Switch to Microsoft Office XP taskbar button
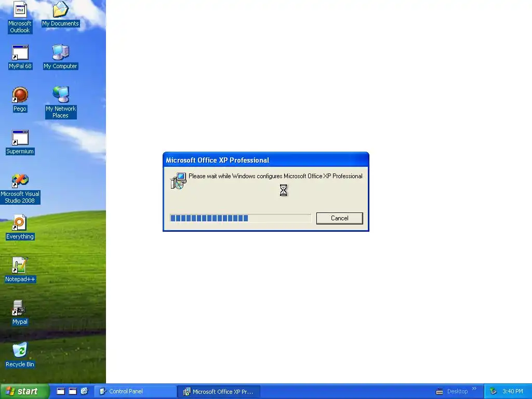Viewport: 532px width, 399px height. tap(219, 392)
